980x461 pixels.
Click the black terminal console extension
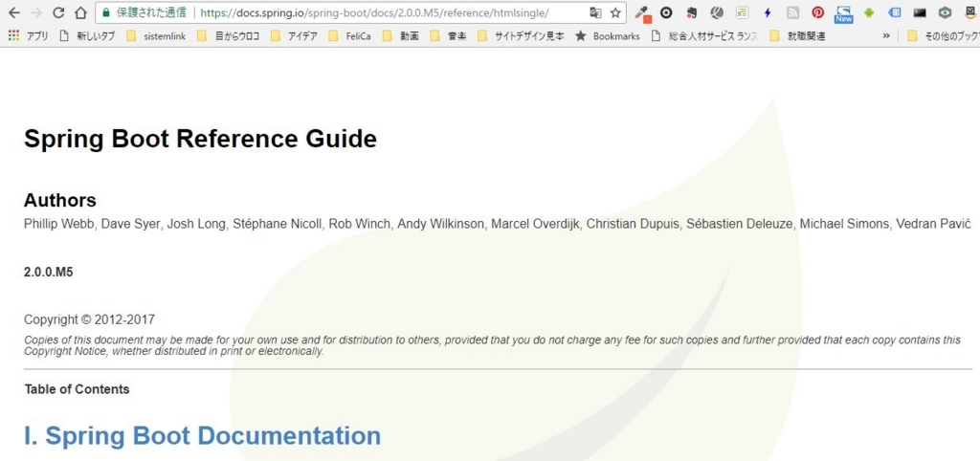pos(920,12)
